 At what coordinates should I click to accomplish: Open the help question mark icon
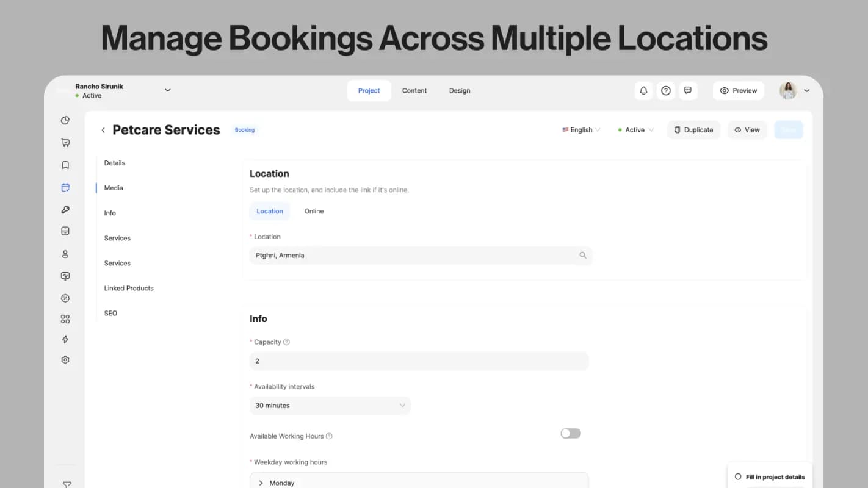point(665,90)
